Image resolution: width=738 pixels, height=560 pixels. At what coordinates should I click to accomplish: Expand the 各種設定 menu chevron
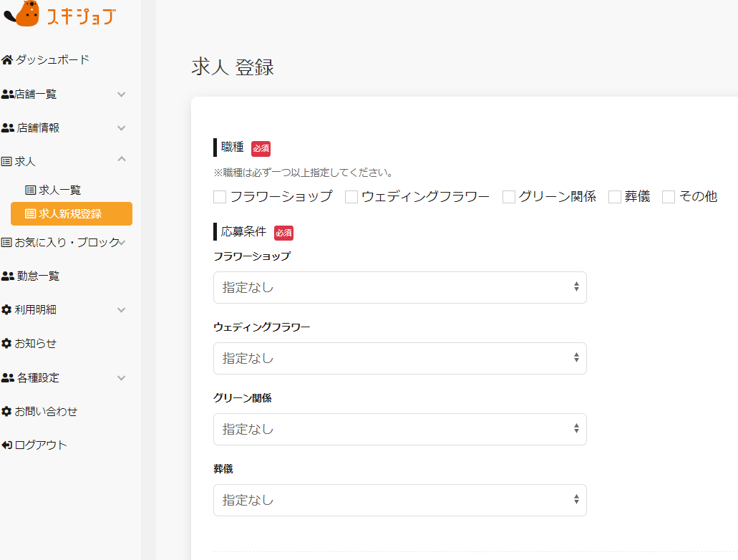[122, 378]
